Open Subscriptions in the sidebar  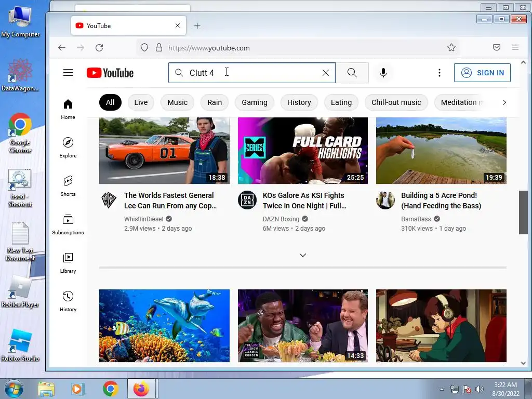coord(68,224)
